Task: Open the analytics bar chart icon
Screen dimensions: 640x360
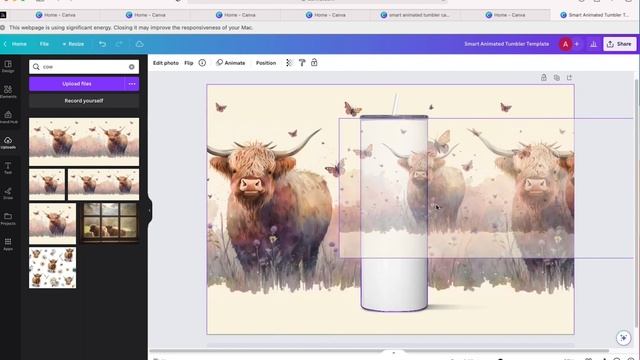Action: pyautogui.click(x=593, y=44)
